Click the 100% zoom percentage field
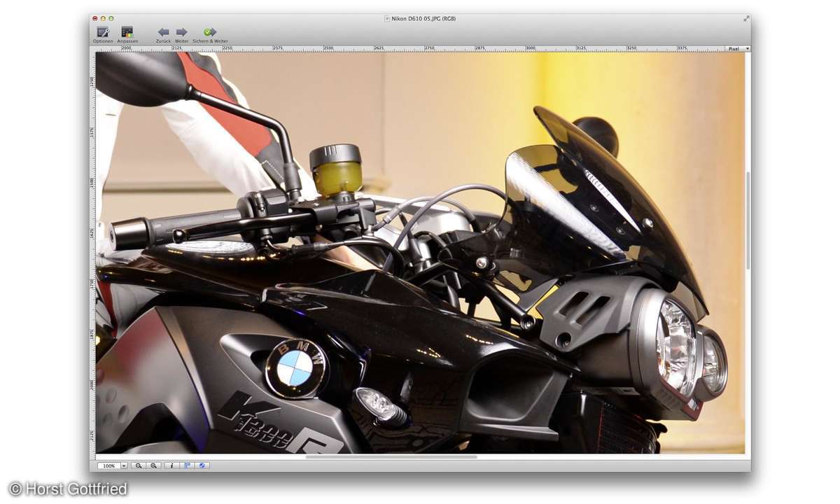This screenshot has width=840, height=504. pos(109,465)
